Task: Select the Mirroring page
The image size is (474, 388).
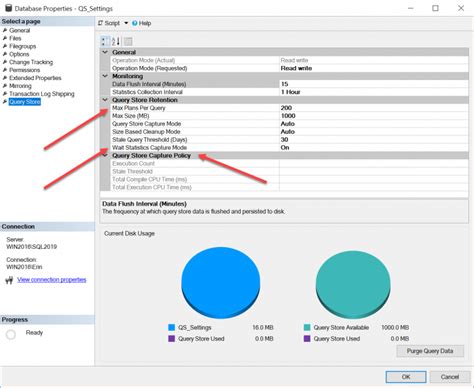Action: 20,86
